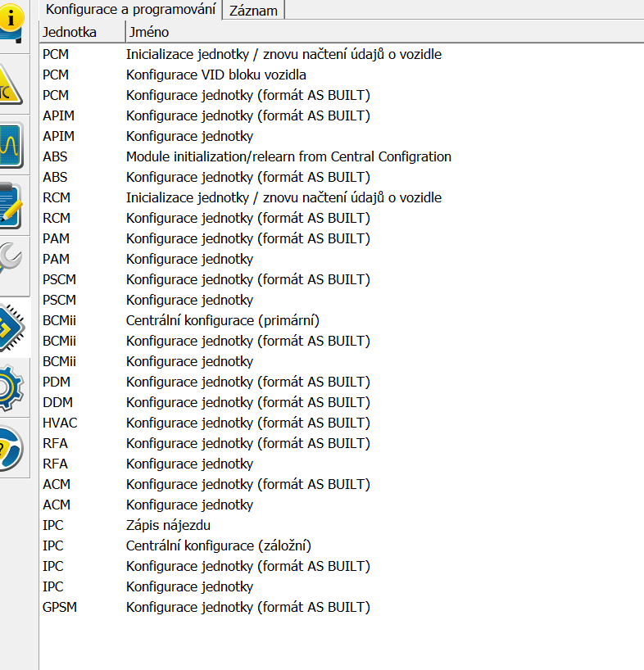
Task: Switch to the Záznam tab
Action: [x=253, y=11]
